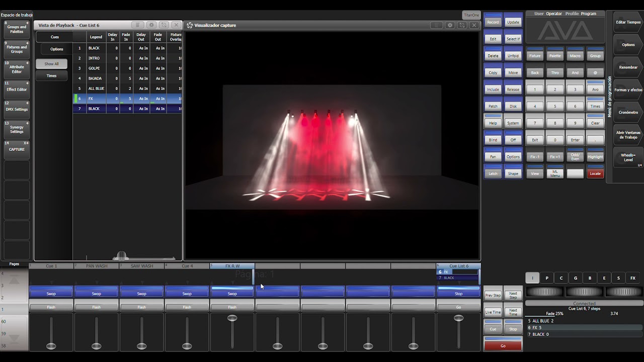
Task: Go to previous playback page arrow
Action: pos(14,280)
